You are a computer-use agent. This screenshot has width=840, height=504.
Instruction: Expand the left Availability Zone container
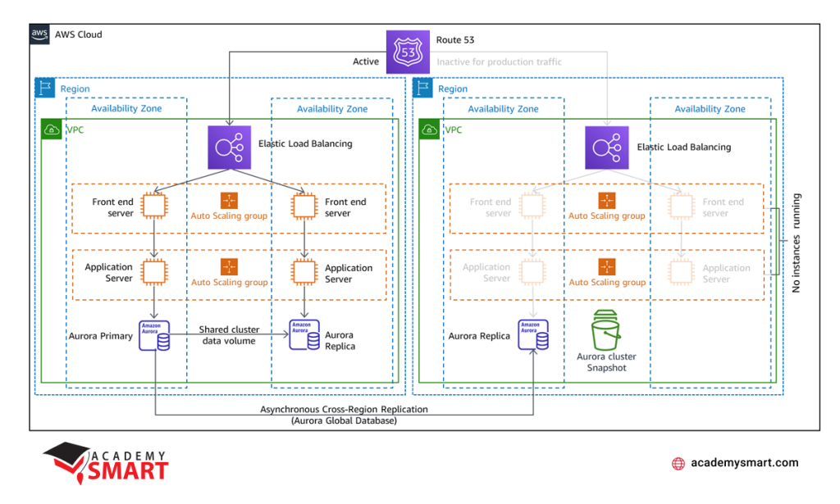point(126,108)
